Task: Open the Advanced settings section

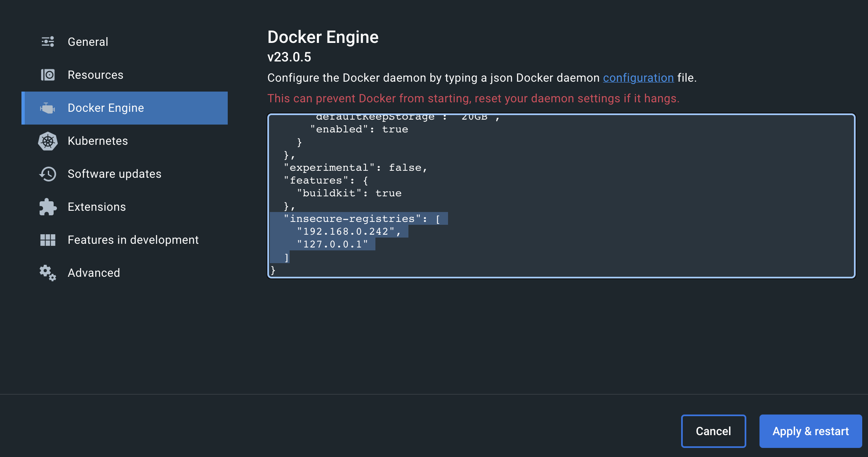Action: coord(125,273)
